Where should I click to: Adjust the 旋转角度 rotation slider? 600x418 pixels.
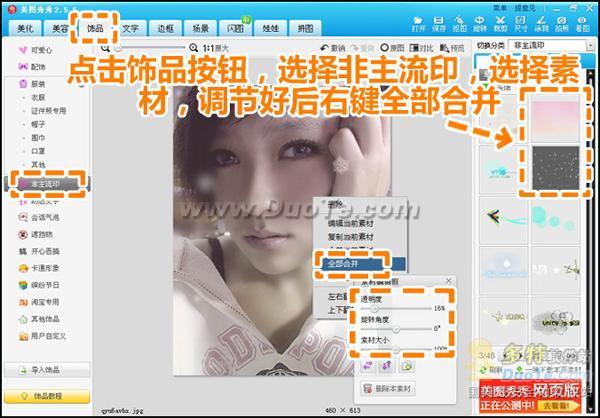point(396,328)
